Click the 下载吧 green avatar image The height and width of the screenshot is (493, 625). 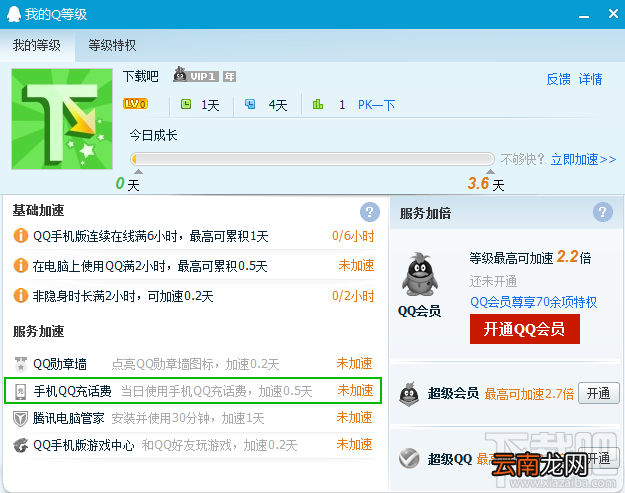click(x=62, y=119)
